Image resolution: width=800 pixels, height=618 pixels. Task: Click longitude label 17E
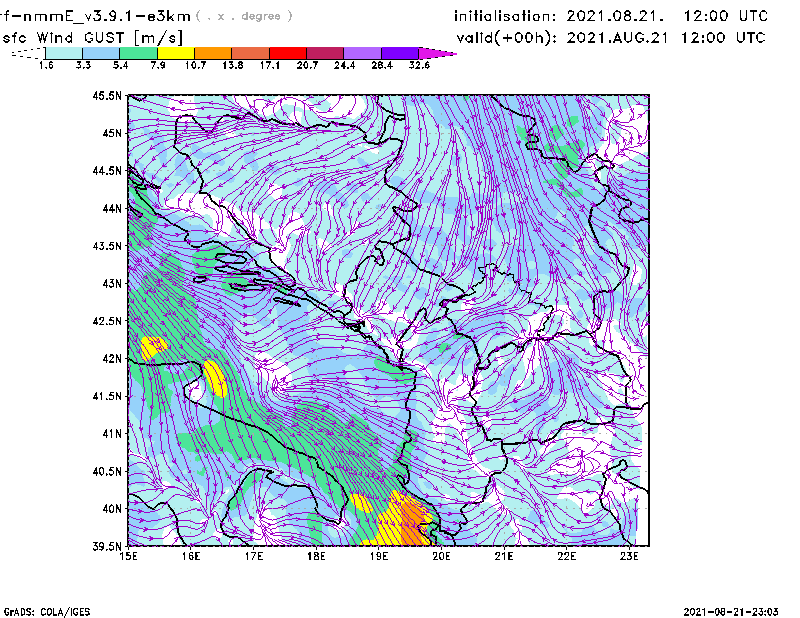[254, 556]
